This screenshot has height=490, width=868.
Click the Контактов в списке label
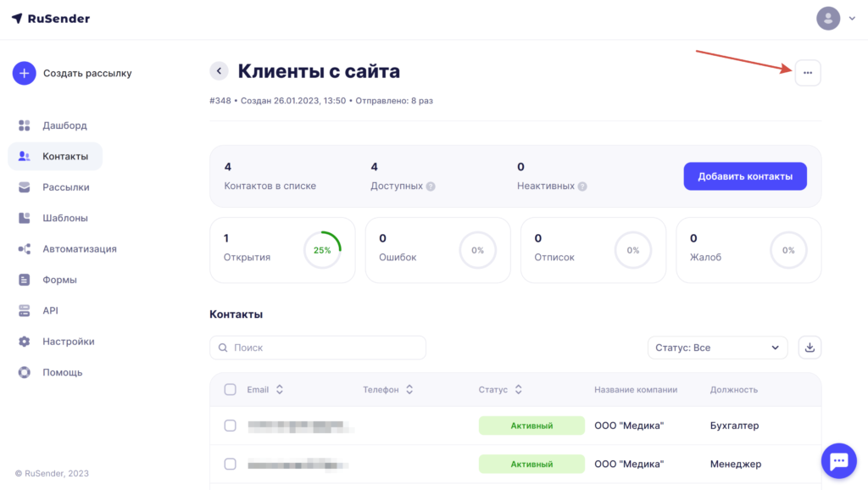(270, 186)
